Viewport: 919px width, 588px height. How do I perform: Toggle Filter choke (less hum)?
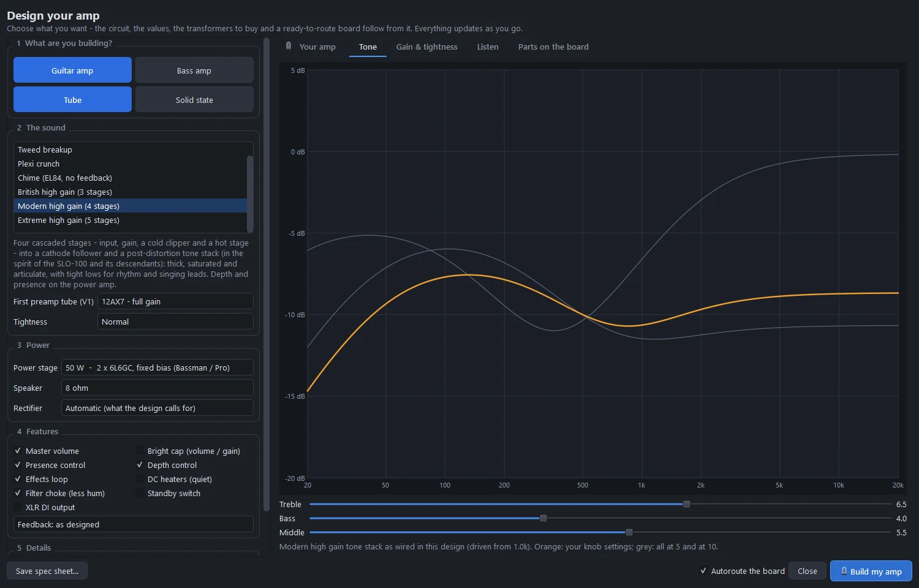[18, 493]
